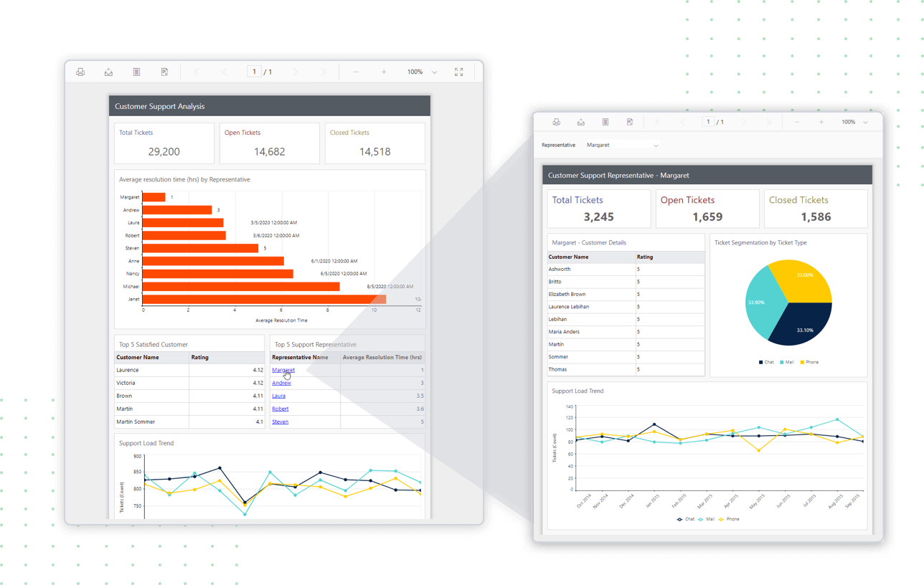Go to first page in Margaret viewer
Viewport: 924px width, 585px height.
(658, 122)
